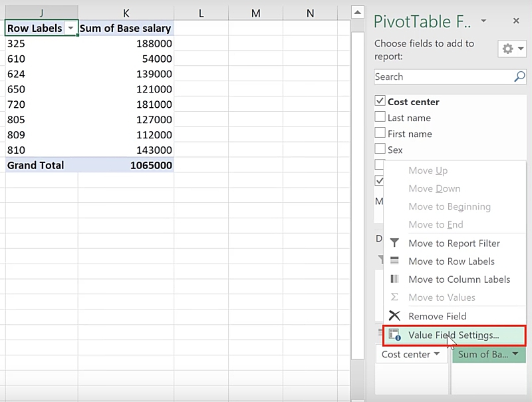The height and width of the screenshot is (402, 532).
Task: Close the PivotTable Fields pane
Action: pyautogui.click(x=516, y=21)
